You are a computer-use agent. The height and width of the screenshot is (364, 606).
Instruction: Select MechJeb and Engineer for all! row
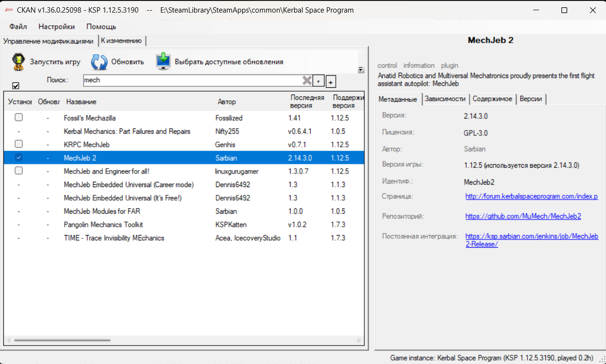pos(184,171)
